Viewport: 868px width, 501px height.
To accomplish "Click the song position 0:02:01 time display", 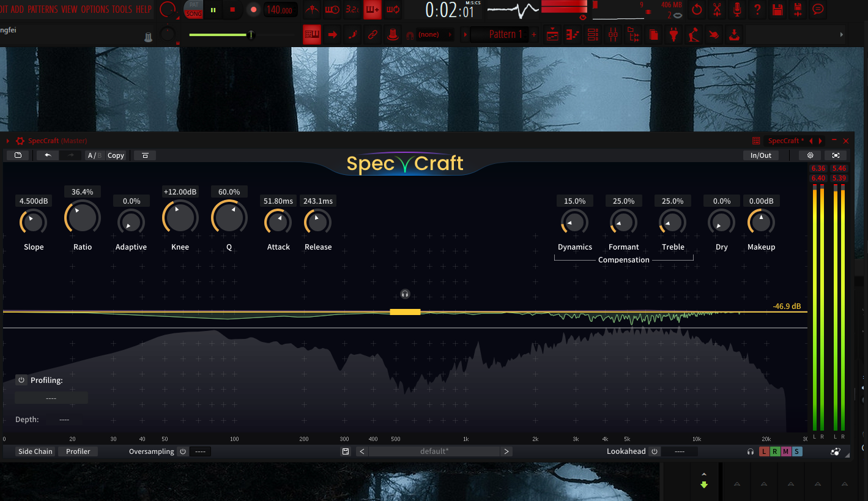I will (450, 10).
